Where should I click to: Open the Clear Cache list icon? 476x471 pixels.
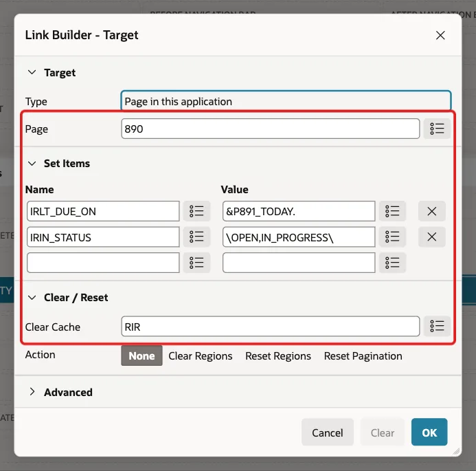[x=437, y=326]
